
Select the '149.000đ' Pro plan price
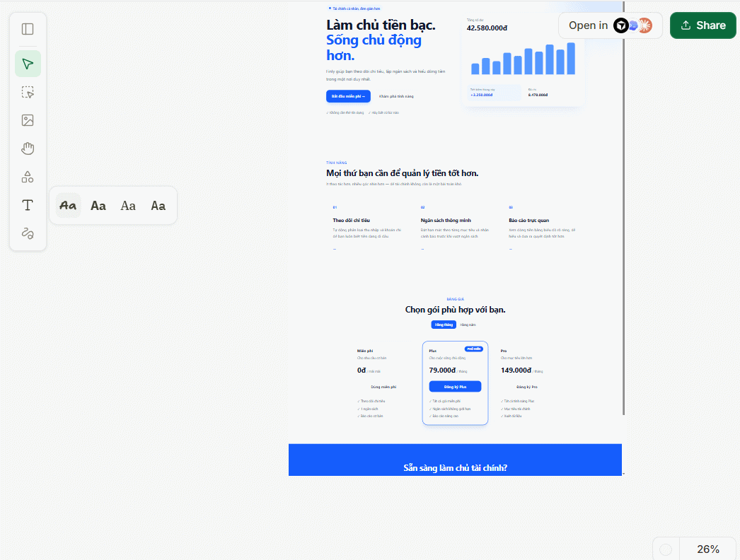[516, 371]
